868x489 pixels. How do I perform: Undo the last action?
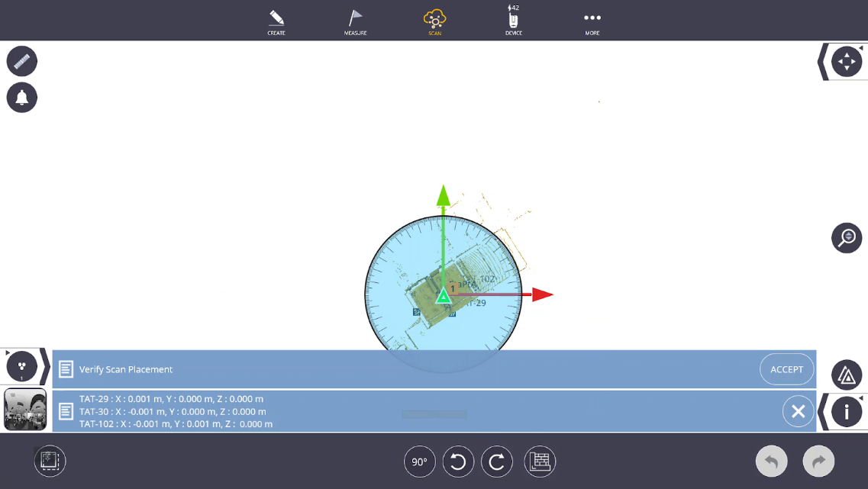click(772, 461)
